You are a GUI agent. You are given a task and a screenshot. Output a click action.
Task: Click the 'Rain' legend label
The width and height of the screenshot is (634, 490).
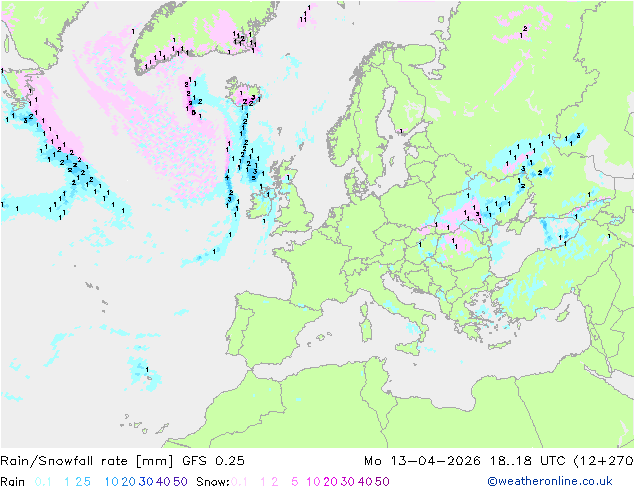pyautogui.click(x=13, y=482)
